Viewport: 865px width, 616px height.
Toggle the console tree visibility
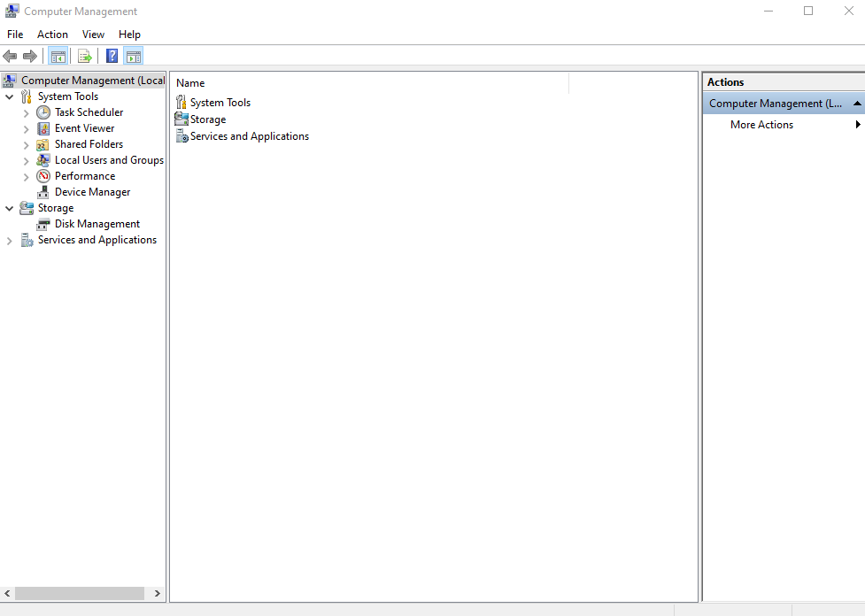(x=58, y=55)
